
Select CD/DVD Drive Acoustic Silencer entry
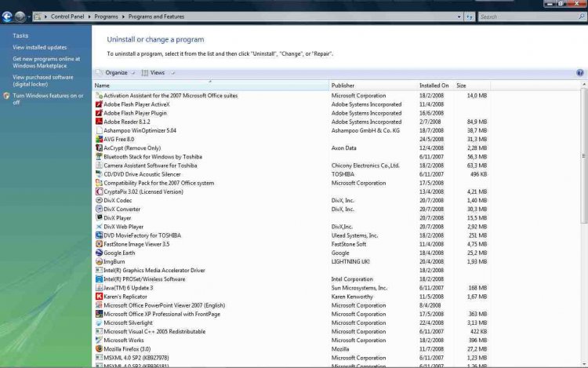coord(292,174)
